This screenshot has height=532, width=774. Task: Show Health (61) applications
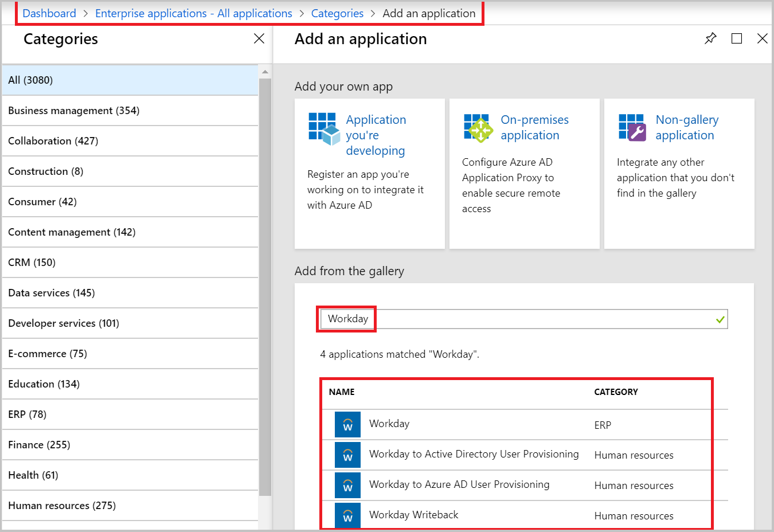point(130,475)
